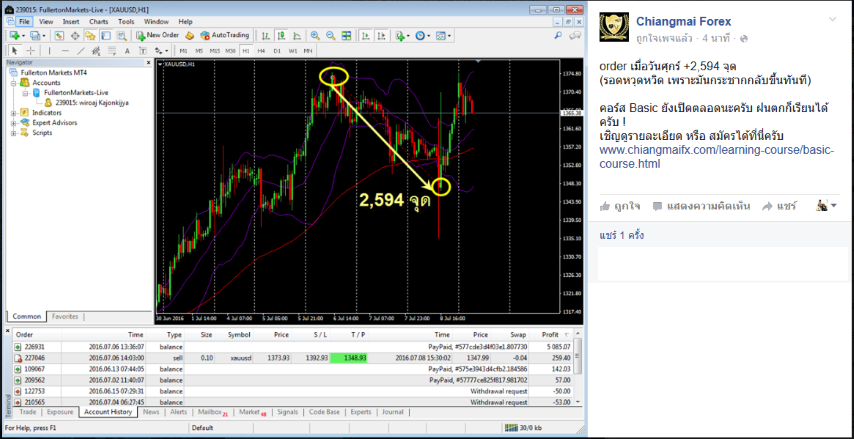This screenshot has height=439, width=854.
Task: Set timeframe to D1
Action: coord(277,51)
